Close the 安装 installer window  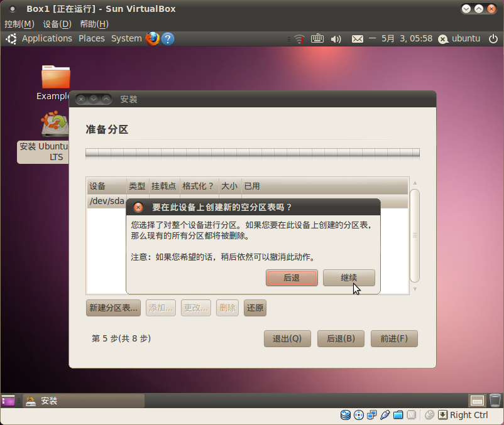(x=81, y=100)
